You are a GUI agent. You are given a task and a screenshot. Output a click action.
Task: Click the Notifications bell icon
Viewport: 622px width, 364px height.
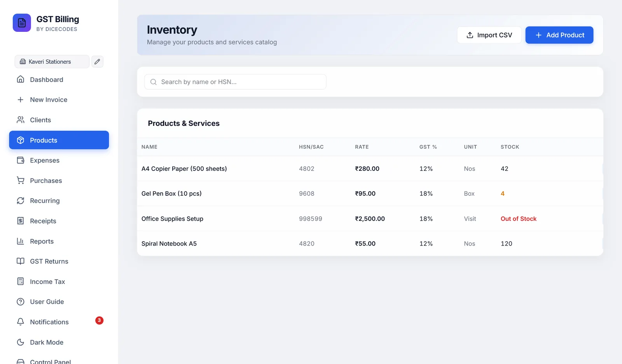click(x=21, y=322)
